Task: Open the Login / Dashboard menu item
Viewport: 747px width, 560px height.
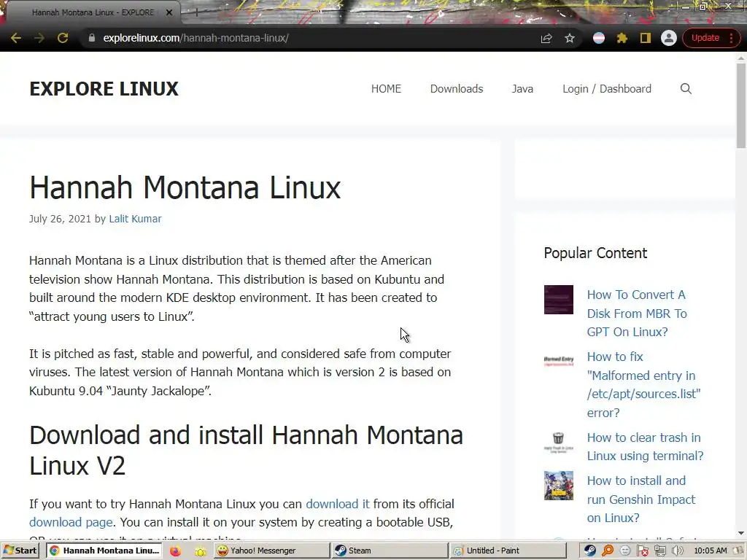Action: [606, 88]
